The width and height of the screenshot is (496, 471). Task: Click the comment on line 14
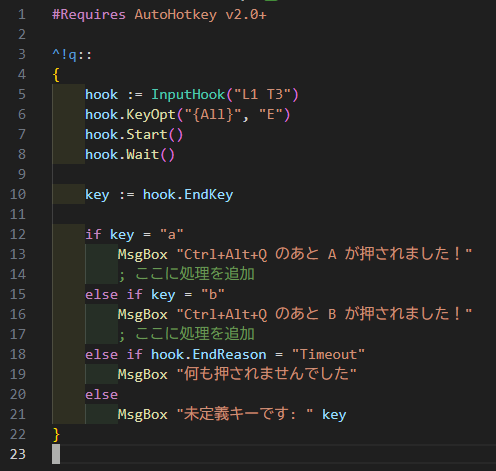(186, 274)
